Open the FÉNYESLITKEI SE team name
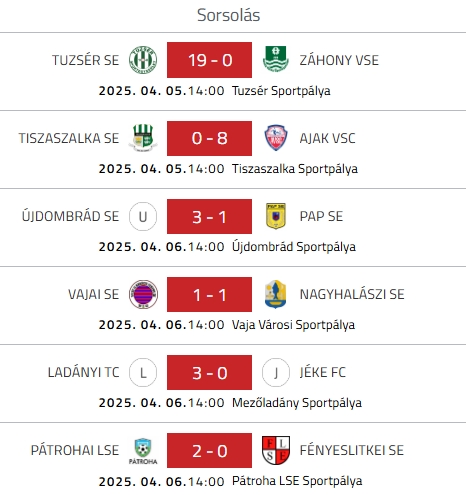Image resolution: width=468 pixels, height=495 pixels. tap(352, 450)
